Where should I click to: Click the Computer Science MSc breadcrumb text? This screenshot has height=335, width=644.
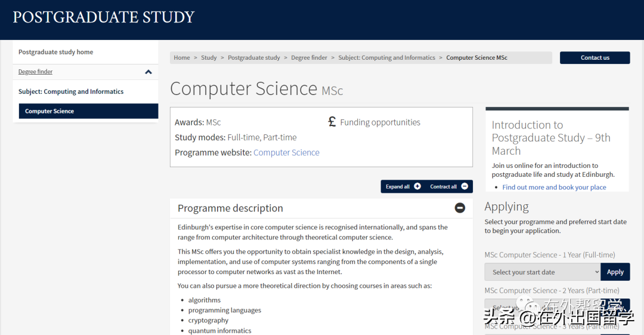477,57
